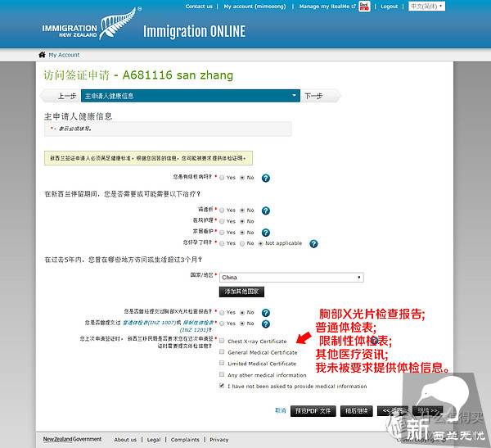Viewport: 491px width, 448px height.
Task: Tick Any other medical information checkbox
Action: (x=222, y=374)
